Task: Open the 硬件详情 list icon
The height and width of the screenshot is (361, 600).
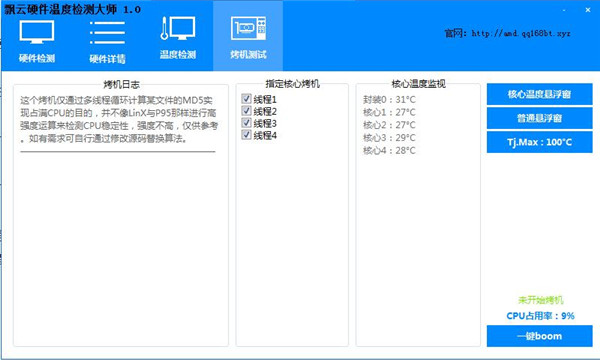Action: [x=107, y=33]
